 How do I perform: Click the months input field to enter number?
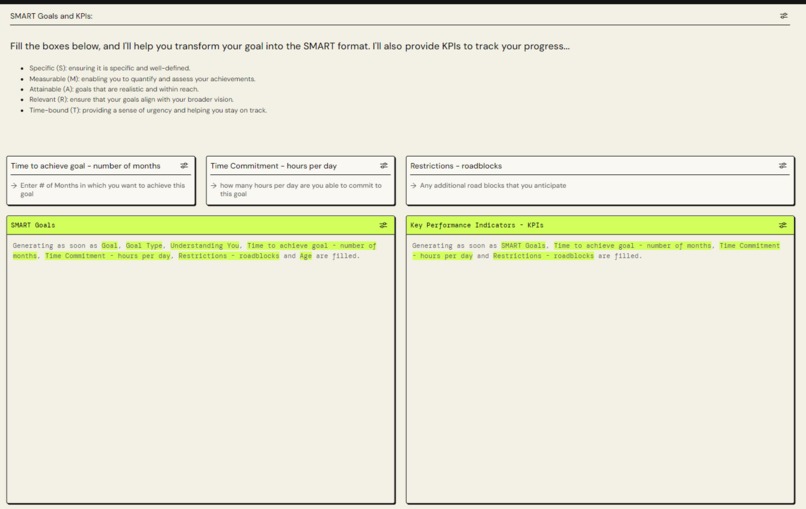pyautogui.click(x=101, y=190)
